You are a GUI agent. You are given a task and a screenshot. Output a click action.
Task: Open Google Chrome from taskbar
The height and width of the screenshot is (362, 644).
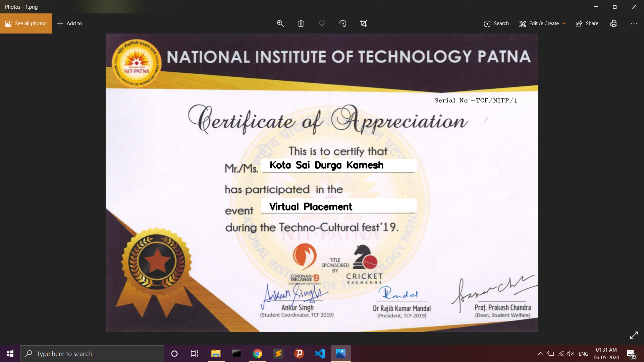coord(257,354)
